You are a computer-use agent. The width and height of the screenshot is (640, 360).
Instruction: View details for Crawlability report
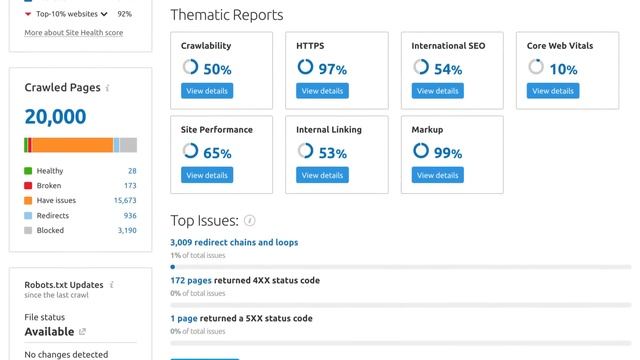[207, 91]
